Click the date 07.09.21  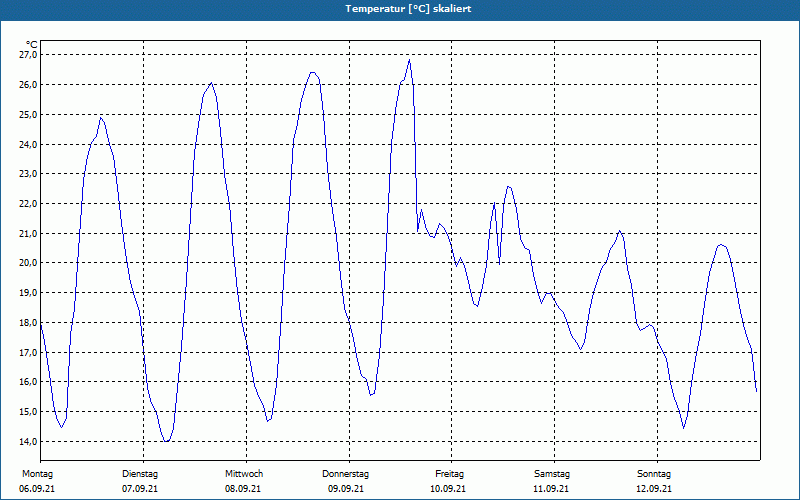(x=140, y=489)
